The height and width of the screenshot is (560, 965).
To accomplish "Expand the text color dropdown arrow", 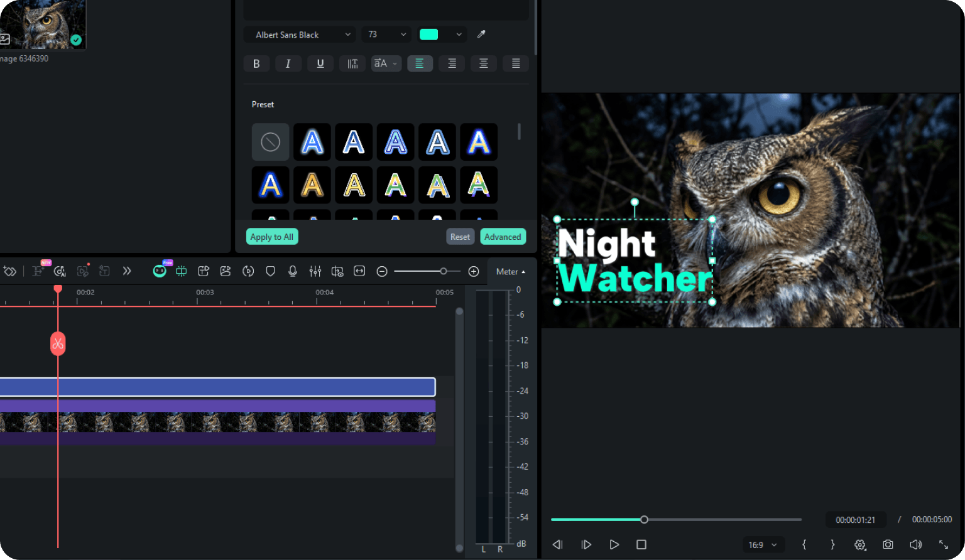I will (x=459, y=35).
